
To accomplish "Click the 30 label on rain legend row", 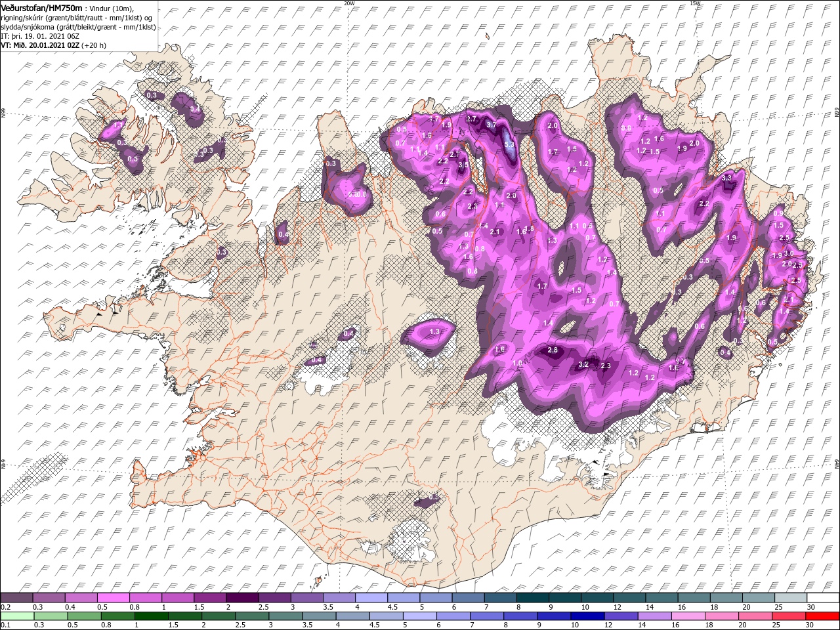I will [810, 625].
